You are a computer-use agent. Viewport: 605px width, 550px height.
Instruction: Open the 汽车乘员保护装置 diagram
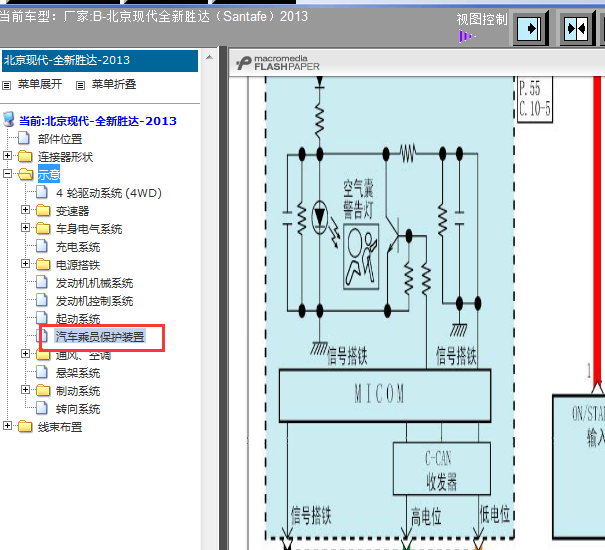click(x=100, y=337)
